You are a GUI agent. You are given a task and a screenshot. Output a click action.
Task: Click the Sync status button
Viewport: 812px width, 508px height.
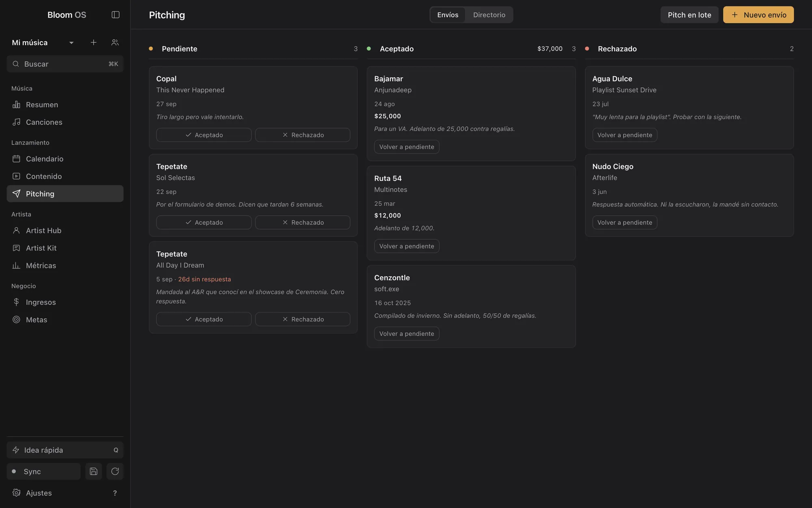click(43, 471)
